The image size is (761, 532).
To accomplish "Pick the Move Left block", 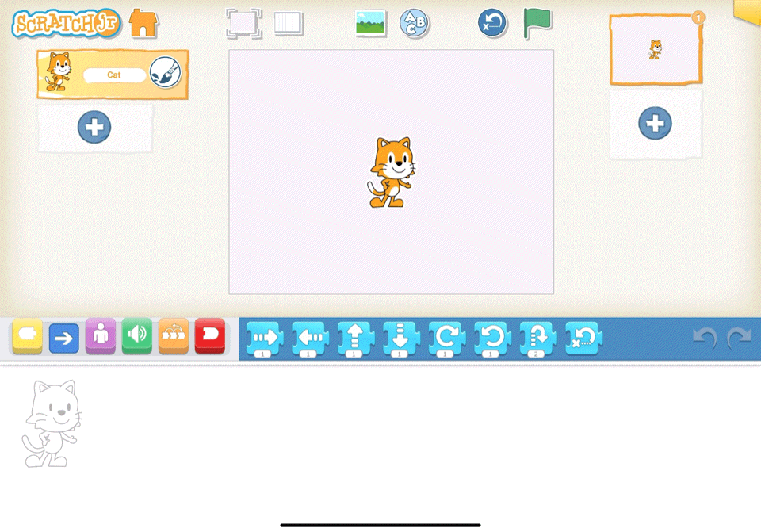I will [x=310, y=339].
